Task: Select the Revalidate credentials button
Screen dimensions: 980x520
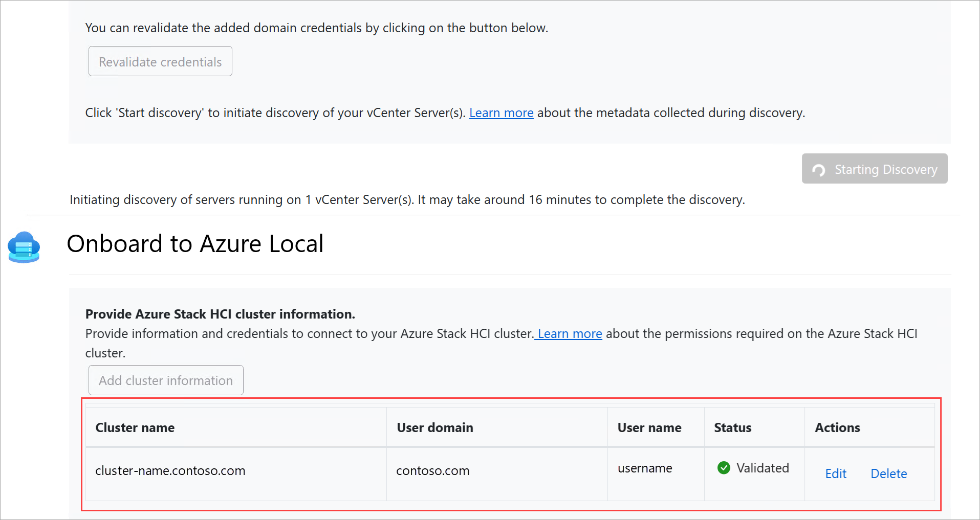Action: tap(160, 61)
